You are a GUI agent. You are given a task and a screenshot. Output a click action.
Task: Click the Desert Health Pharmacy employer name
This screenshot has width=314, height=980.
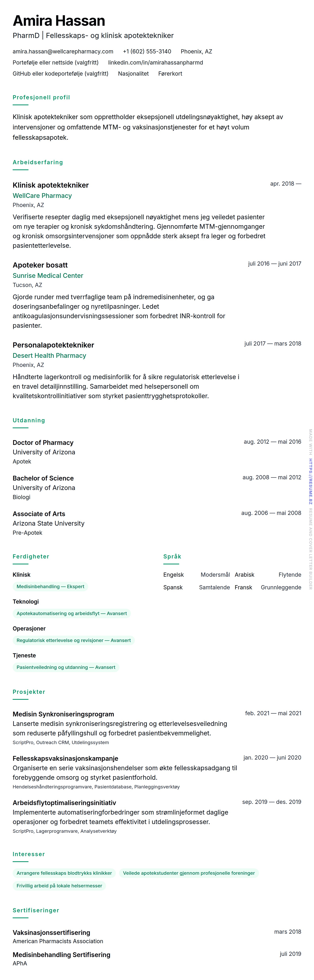pyautogui.click(x=49, y=355)
